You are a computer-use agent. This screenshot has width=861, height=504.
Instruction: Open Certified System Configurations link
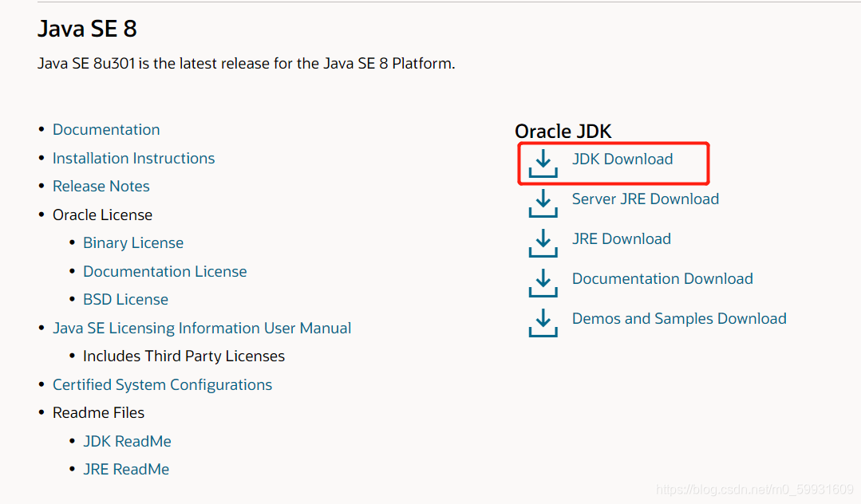click(x=162, y=385)
